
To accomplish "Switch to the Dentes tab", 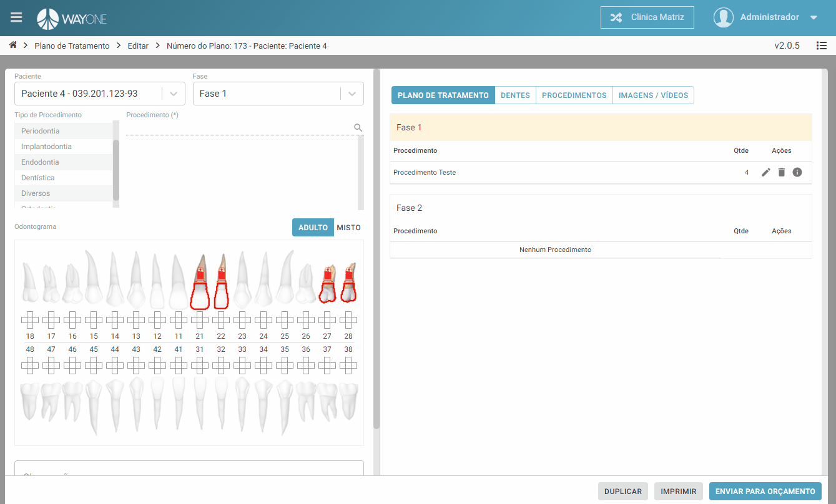I will point(515,95).
